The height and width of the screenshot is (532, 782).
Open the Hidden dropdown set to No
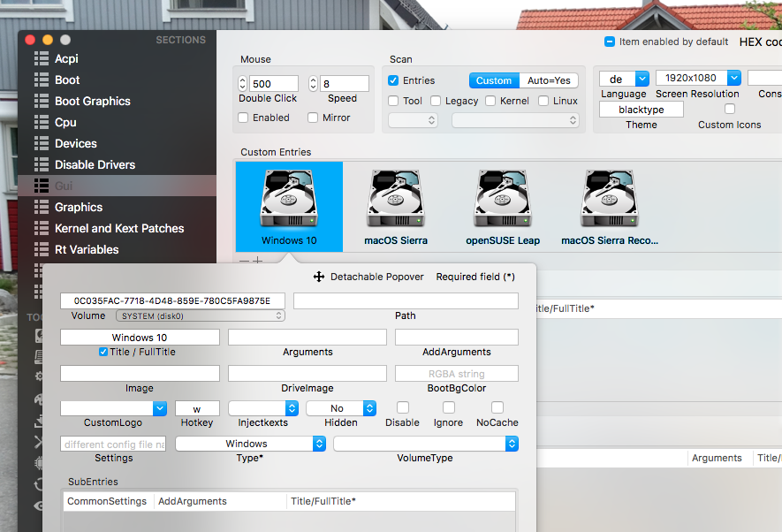pyautogui.click(x=341, y=408)
